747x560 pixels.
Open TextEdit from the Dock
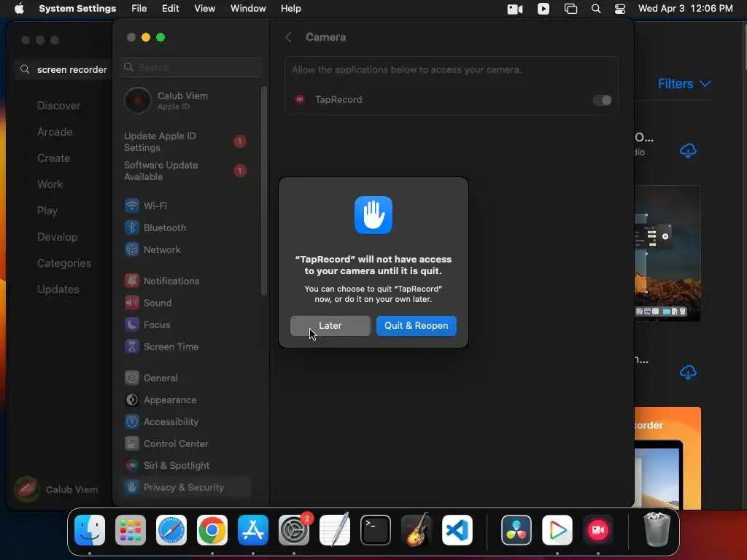[x=335, y=530]
